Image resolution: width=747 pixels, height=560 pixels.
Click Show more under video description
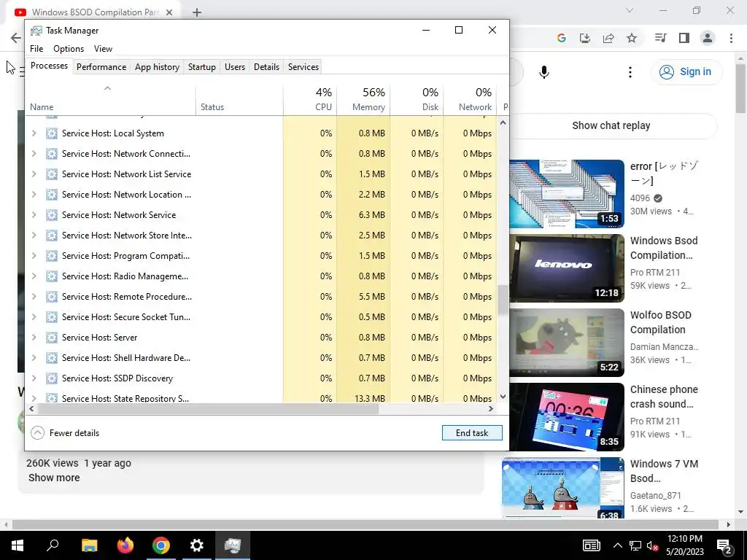click(x=54, y=478)
